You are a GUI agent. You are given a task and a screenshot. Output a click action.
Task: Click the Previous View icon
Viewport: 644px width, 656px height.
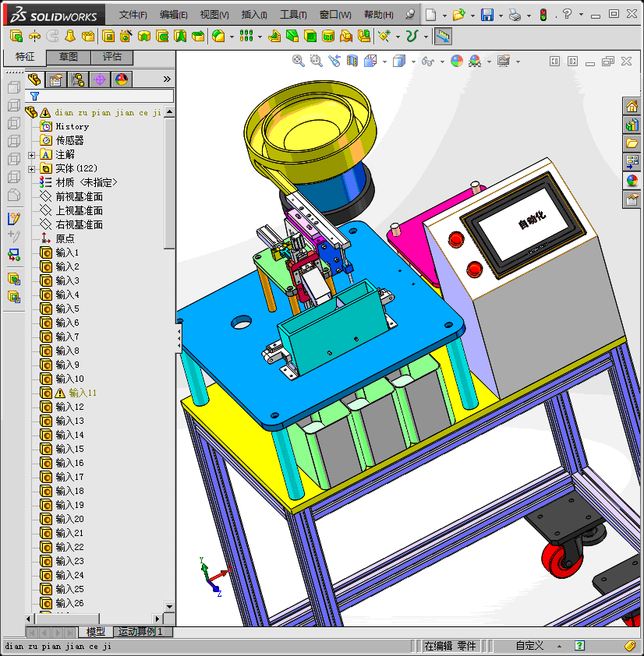[x=334, y=61]
